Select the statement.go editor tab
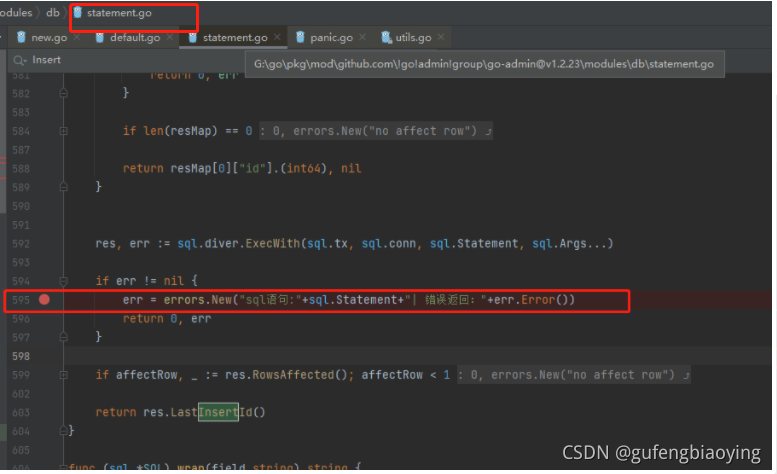This screenshot has height=474, width=777. (235, 38)
